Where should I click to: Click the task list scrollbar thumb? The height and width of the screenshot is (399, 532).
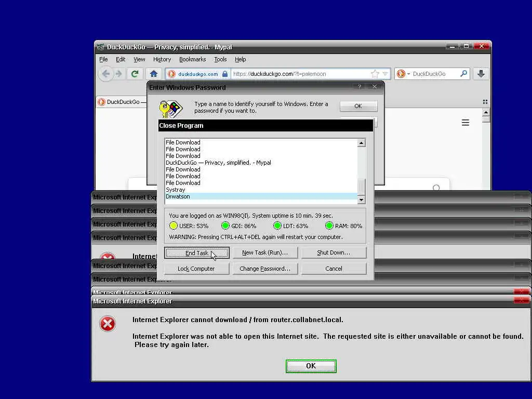point(362,187)
